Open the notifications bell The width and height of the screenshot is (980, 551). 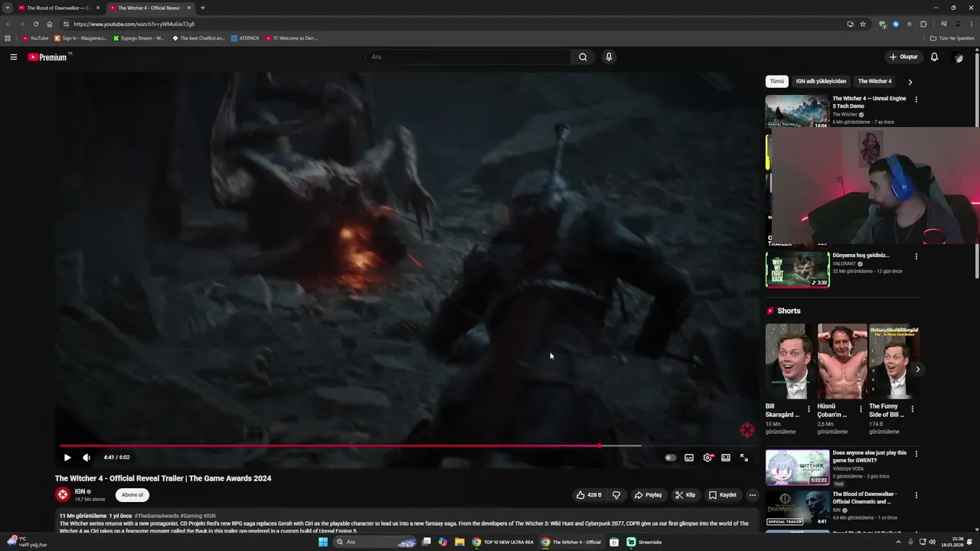pyautogui.click(x=934, y=57)
